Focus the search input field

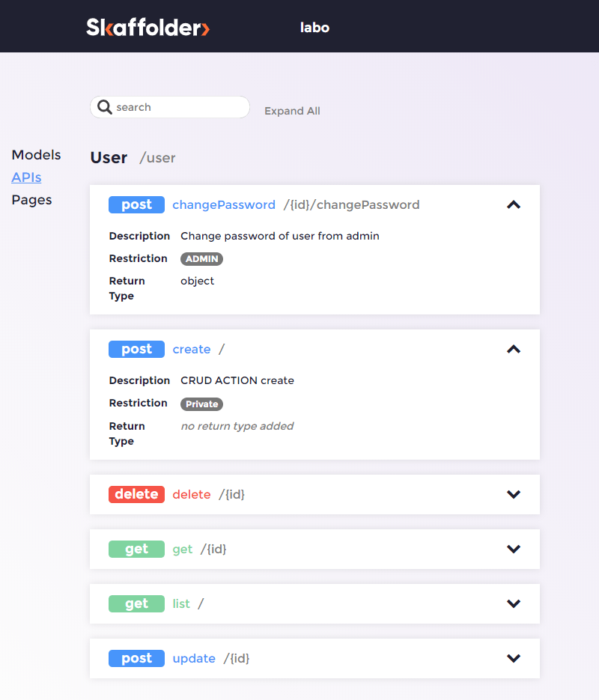coord(180,107)
